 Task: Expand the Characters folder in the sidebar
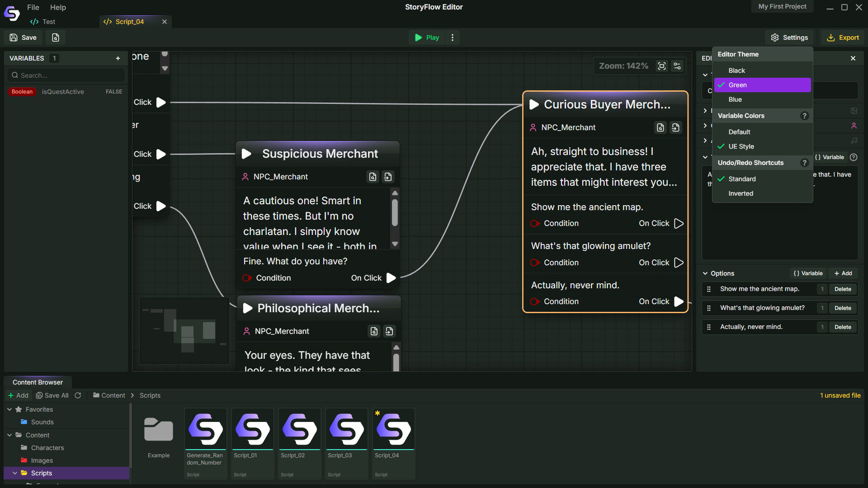[47, 448]
